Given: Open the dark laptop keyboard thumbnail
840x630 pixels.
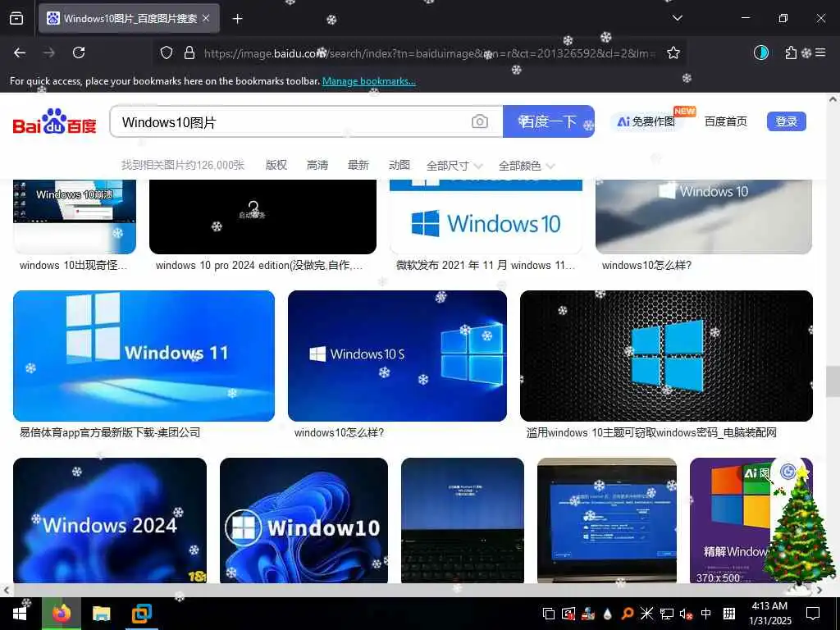Looking at the screenshot, I should point(463,520).
